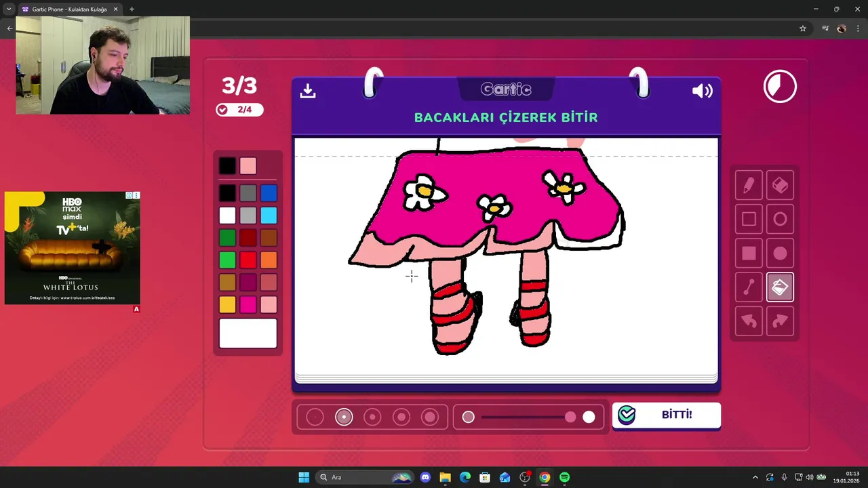This screenshot has height=488, width=868.
Task: Redo the undone drawing stroke
Action: coord(780,321)
